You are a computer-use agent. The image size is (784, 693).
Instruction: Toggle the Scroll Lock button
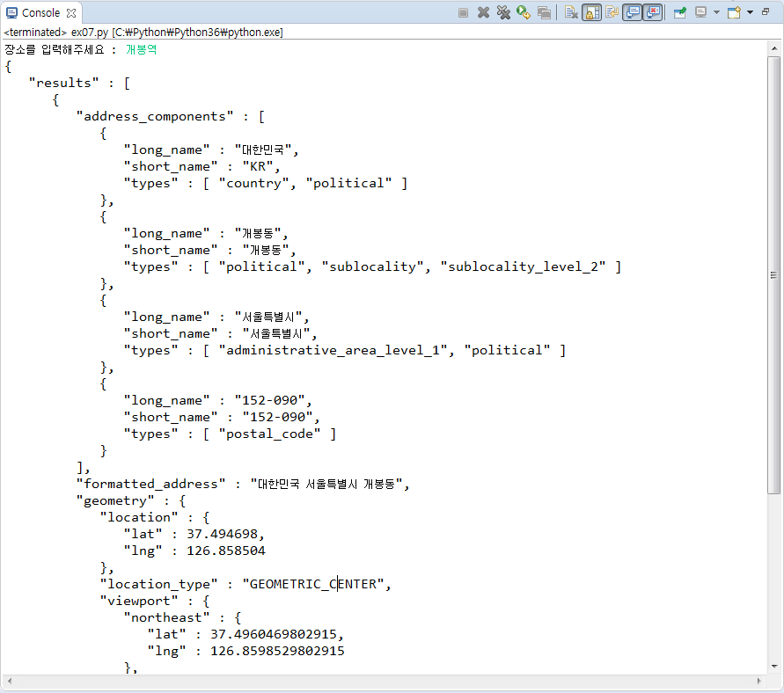pos(592,12)
